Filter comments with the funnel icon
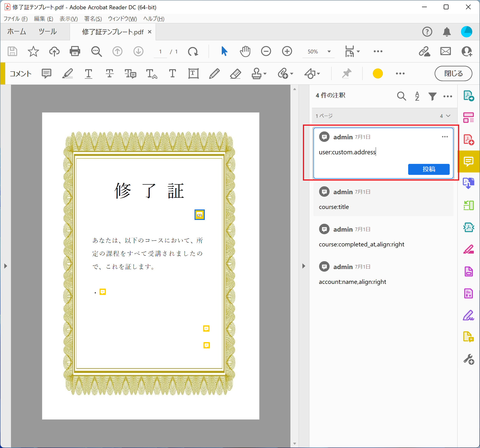 coord(432,96)
